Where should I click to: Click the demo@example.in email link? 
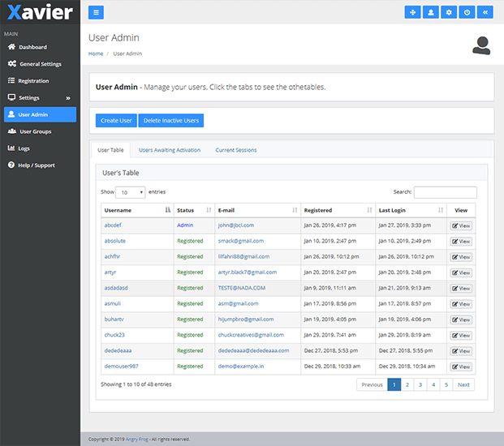(x=241, y=367)
